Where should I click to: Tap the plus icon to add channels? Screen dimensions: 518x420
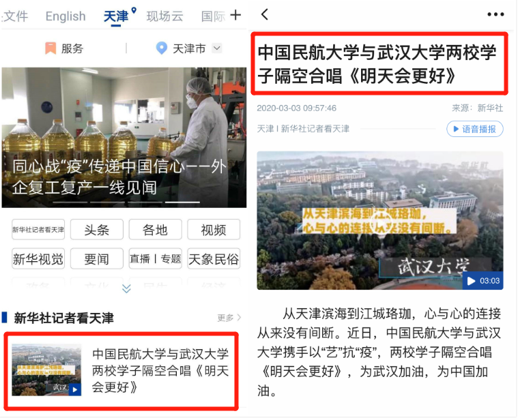(235, 15)
